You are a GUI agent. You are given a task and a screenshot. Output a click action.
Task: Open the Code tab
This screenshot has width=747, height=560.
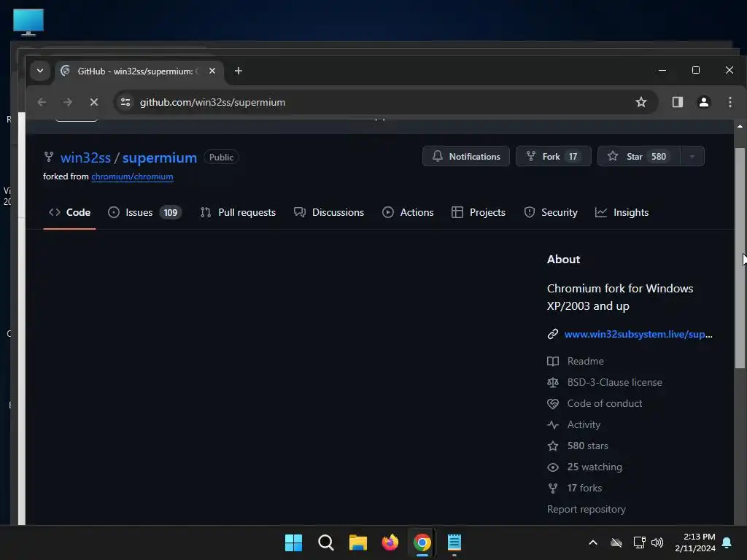(69, 212)
